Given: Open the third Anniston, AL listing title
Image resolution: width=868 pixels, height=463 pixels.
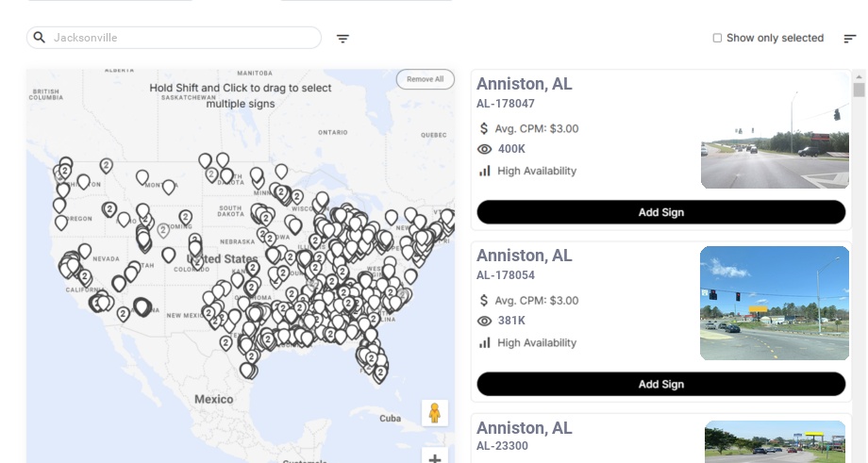Looking at the screenshot, I should [525, 428].
